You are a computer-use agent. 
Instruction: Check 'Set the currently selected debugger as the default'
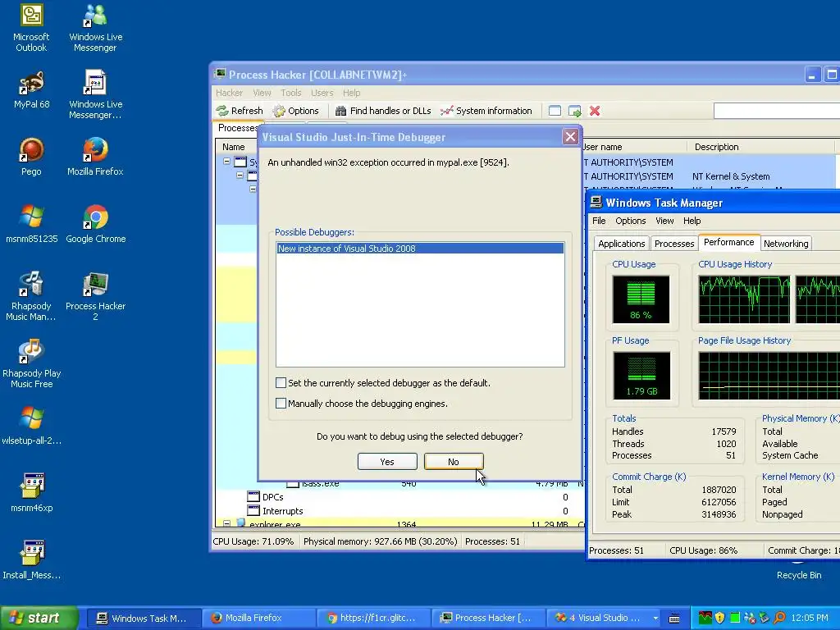click(x=281, y=382)
